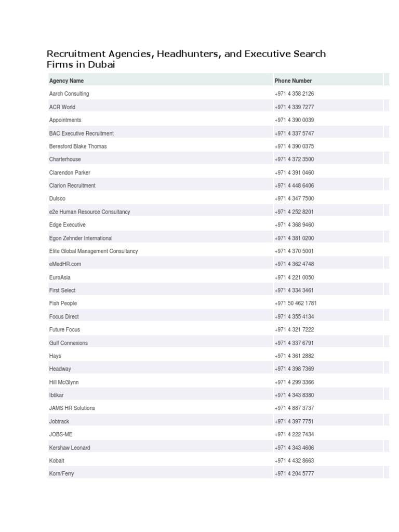The width and height of the screenshot is (399, 532).
Task: Select the Aarch Consulting agency name
Action: point(69,94)
